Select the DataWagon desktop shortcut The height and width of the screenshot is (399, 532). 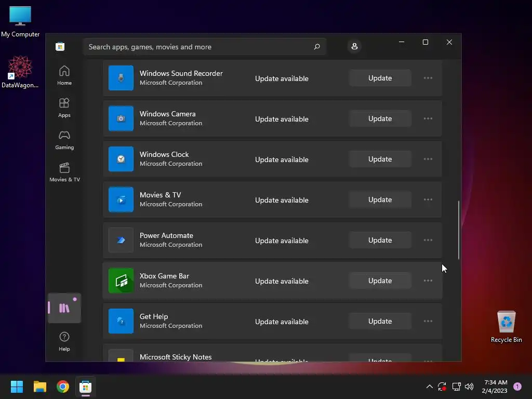[x=20, y=72]
